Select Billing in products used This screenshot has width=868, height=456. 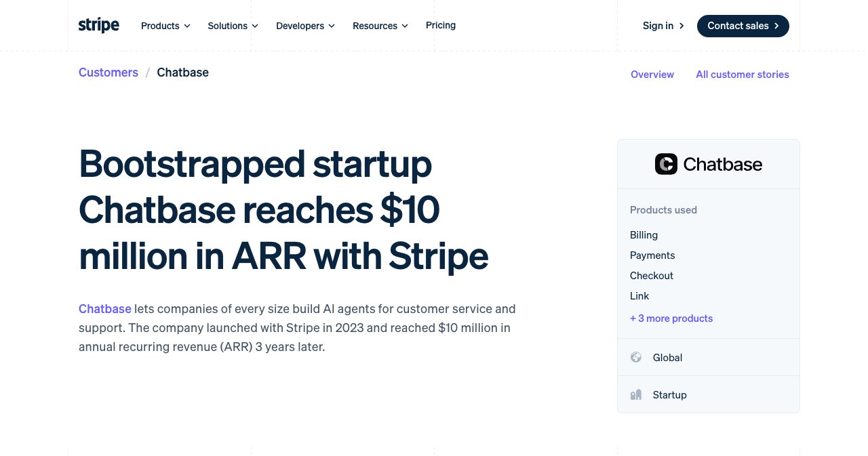tap(644, 235)
